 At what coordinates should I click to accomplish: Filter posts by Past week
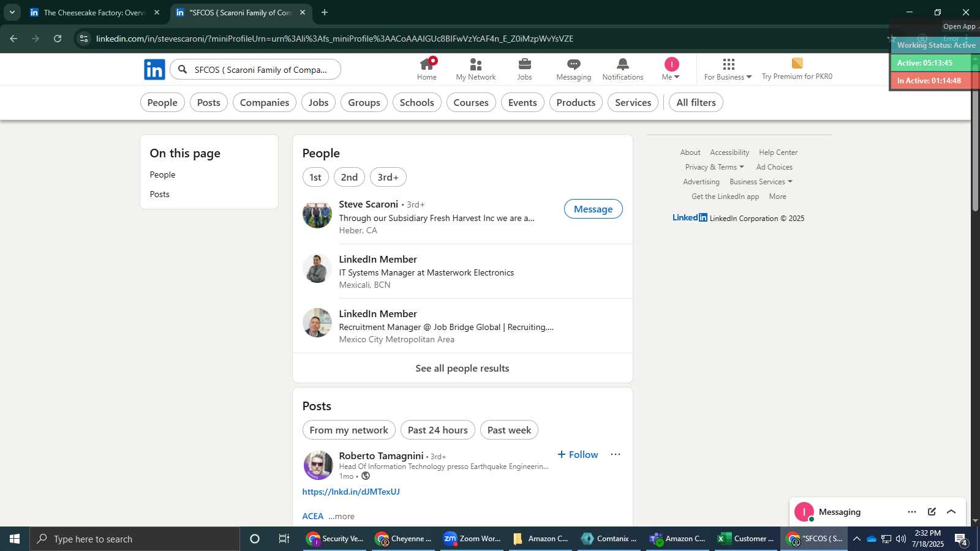509,430
